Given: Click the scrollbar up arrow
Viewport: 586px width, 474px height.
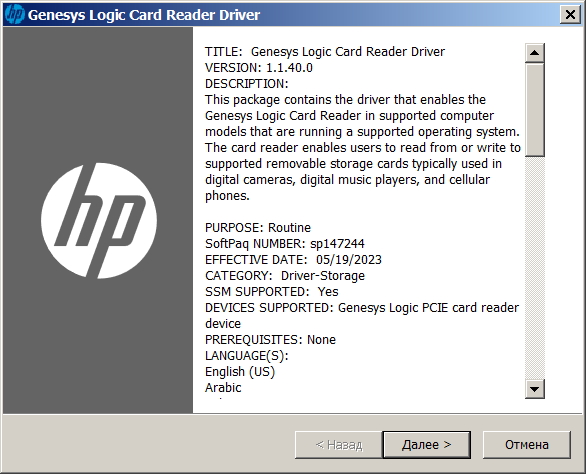Looking at the screenshot, I should 534,53.
